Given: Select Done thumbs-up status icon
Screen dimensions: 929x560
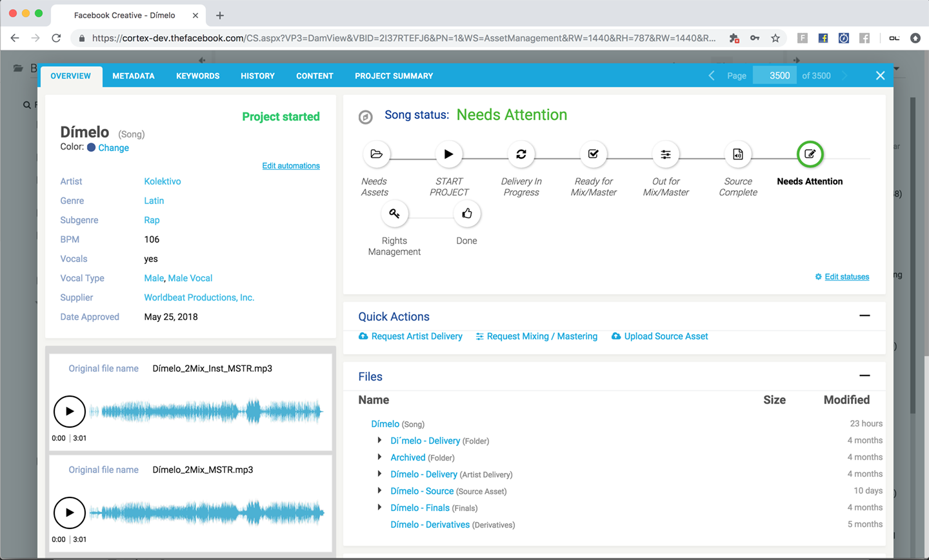Looking at the screenshot, I should [x=466, y=214].
